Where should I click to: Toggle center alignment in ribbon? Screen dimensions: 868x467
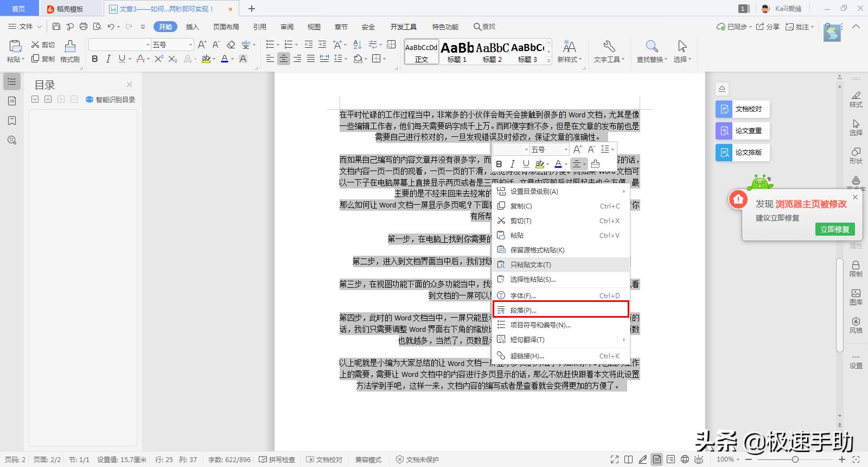(x=284, y=59)
